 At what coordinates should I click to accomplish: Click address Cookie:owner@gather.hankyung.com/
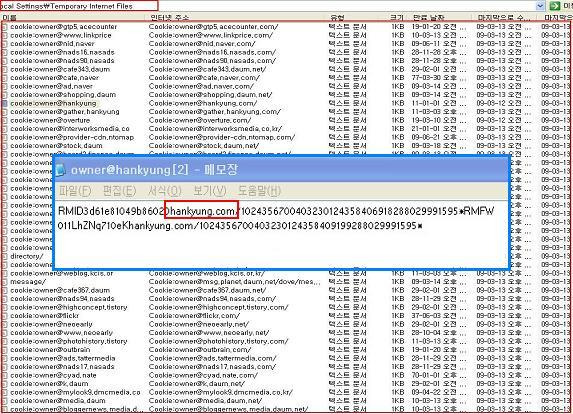(215, 112)
